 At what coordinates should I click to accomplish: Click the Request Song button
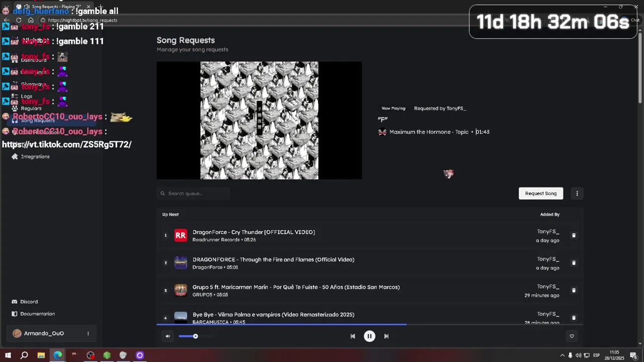coord(541,194)
